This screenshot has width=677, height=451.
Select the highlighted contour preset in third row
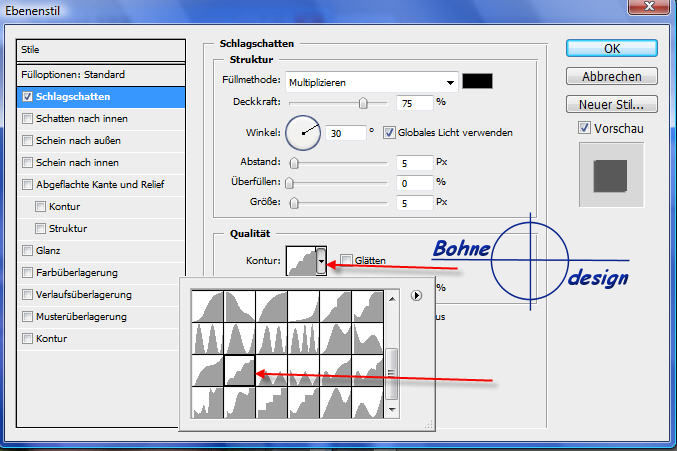(x=239, y=371)
